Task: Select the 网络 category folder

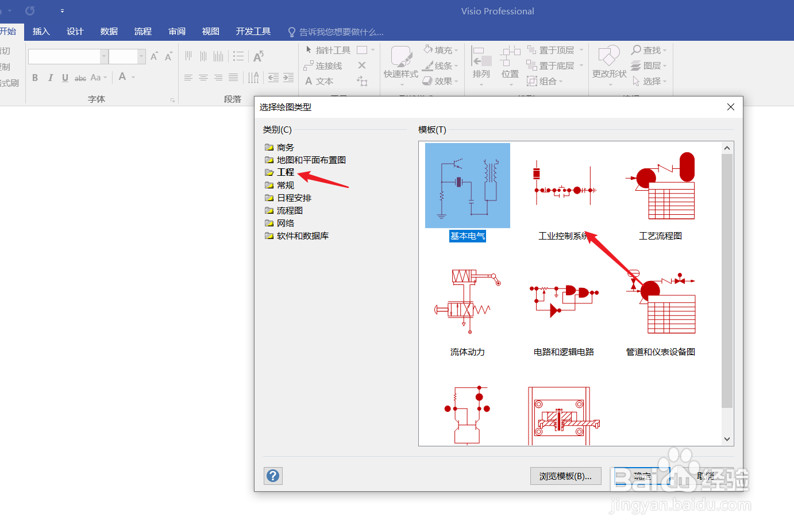Action: point(279,223)
